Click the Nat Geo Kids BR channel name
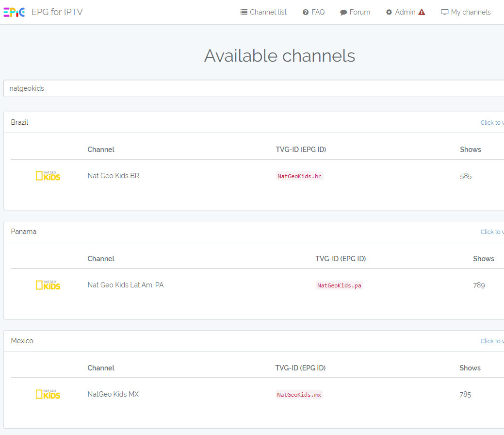 (x=113, y=176)
